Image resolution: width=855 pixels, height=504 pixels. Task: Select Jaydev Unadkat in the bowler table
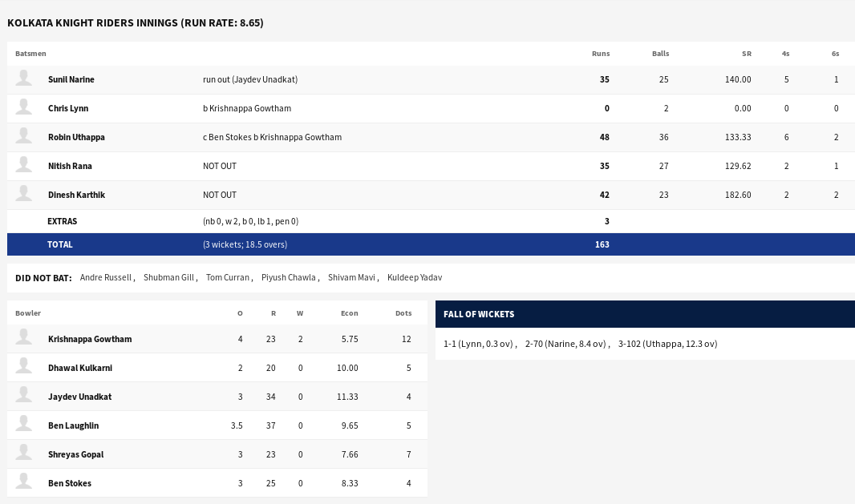79,397
